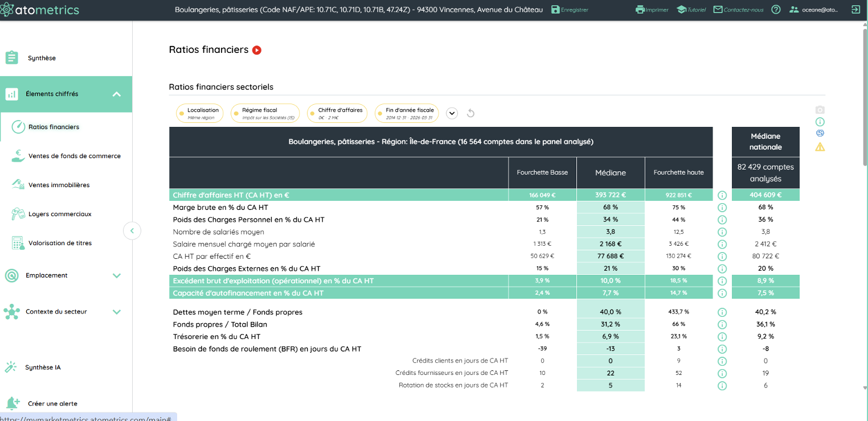The height and width of the screenshot is (421, 868).
Task: Play the Ratios financiers video tutorial
Action: (257, 50)
